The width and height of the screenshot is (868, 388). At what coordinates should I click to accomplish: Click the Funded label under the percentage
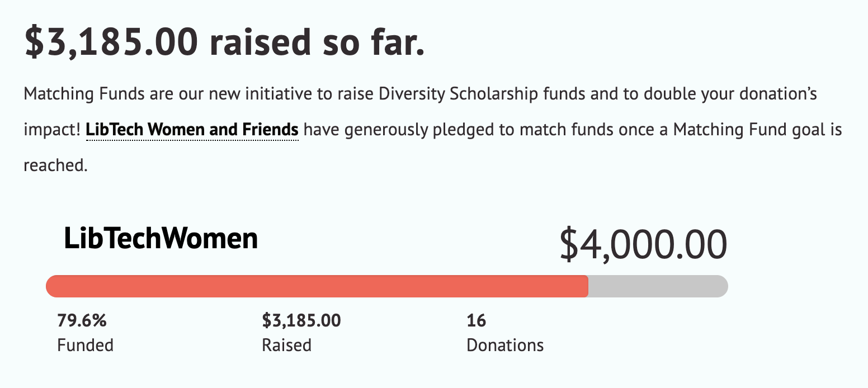coord(86,345)
